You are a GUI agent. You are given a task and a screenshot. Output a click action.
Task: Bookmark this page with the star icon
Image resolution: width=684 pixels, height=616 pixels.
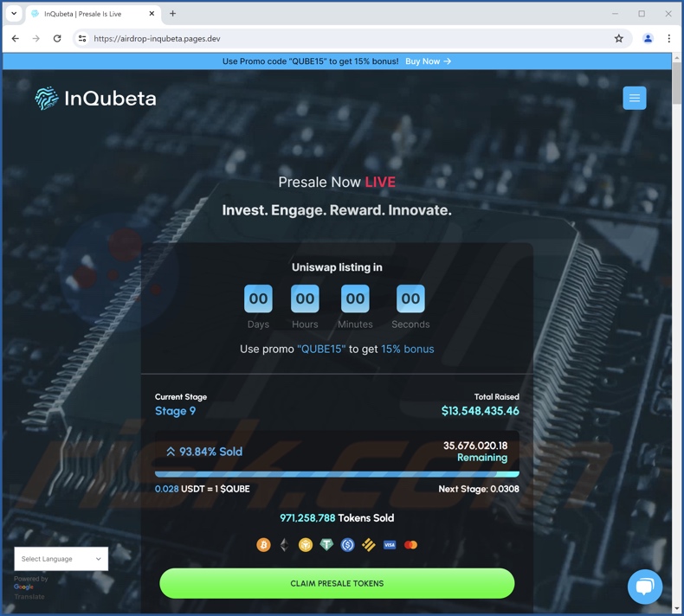[618, 38]
